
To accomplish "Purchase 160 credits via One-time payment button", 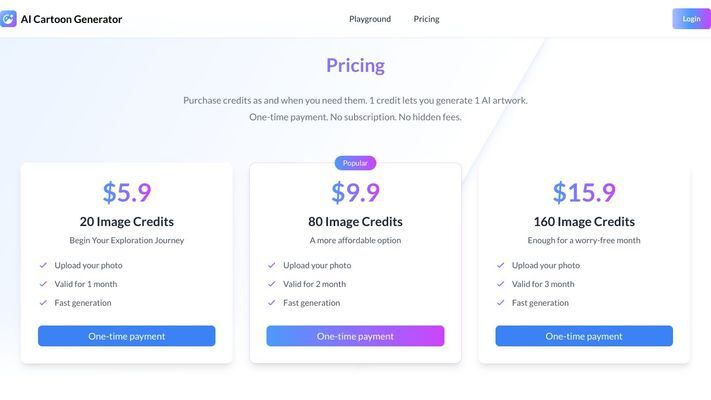I will pyautogui.click(x=584, y=336).
